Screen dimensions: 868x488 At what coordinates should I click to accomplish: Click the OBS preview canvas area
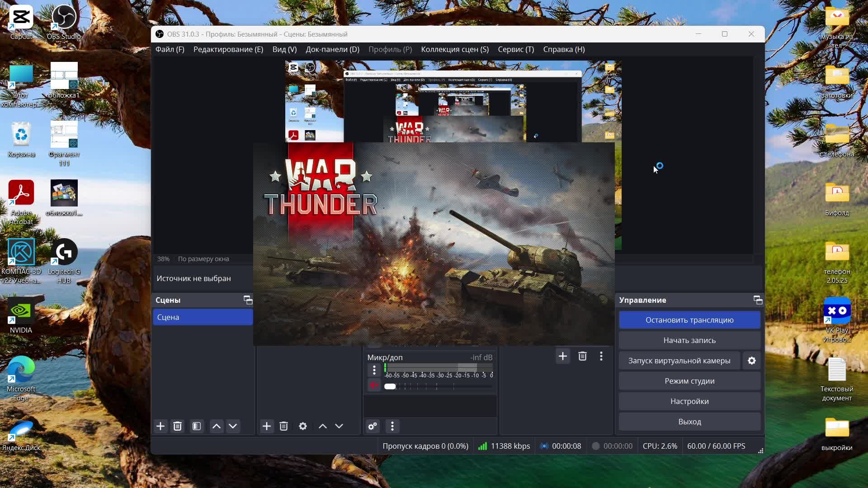coord(453,102)
